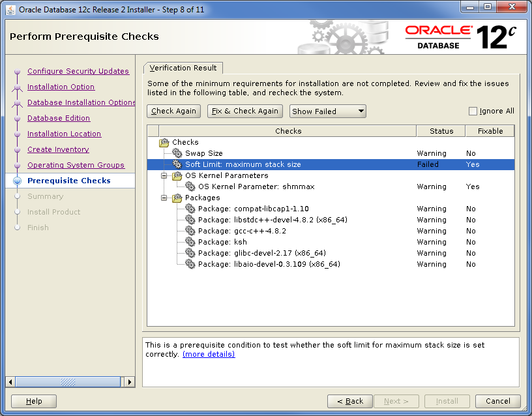The image size is (532, 416).
Task: Click the Check Again button
Action: tap(173, 111)
